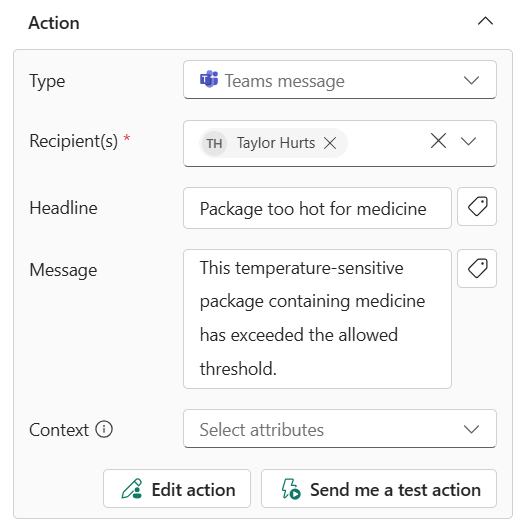Screen dimensions: 517x522
Task: Open the tag icon next to Message
Action: point(477,269)
